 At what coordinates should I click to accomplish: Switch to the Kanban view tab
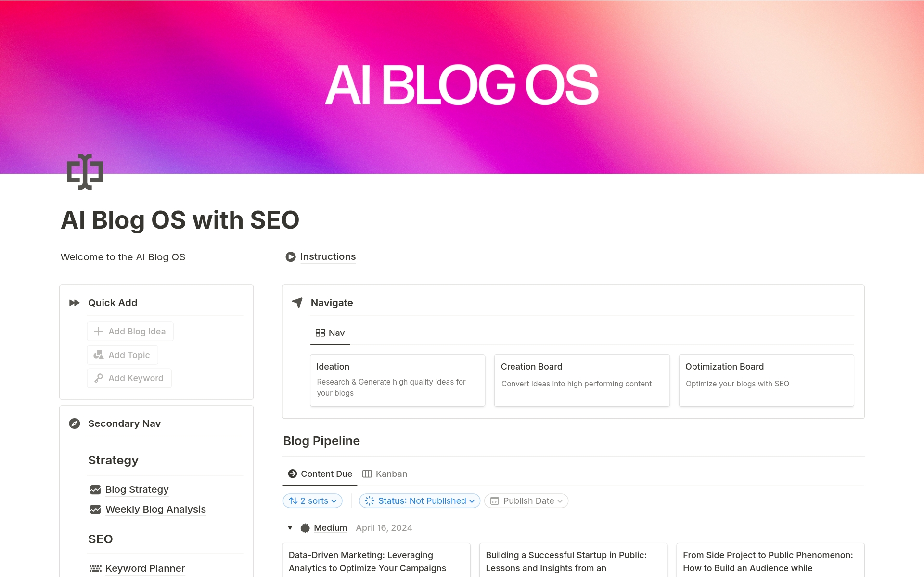(385, 474)
